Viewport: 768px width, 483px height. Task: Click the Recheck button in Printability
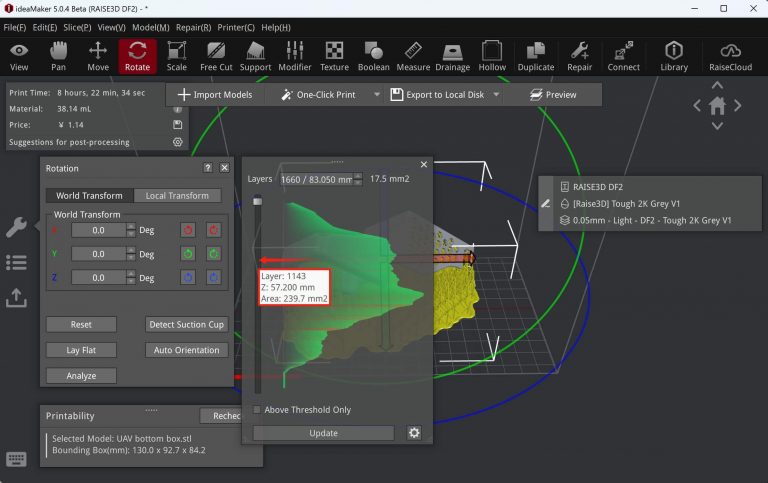(x=221, y=415)
